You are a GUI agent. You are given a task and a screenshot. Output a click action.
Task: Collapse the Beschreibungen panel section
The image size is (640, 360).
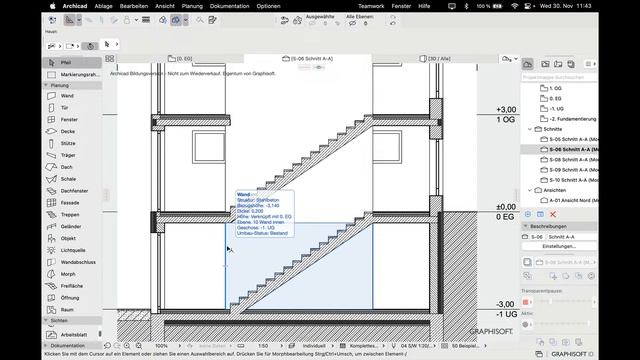click(x=526, y=226)
